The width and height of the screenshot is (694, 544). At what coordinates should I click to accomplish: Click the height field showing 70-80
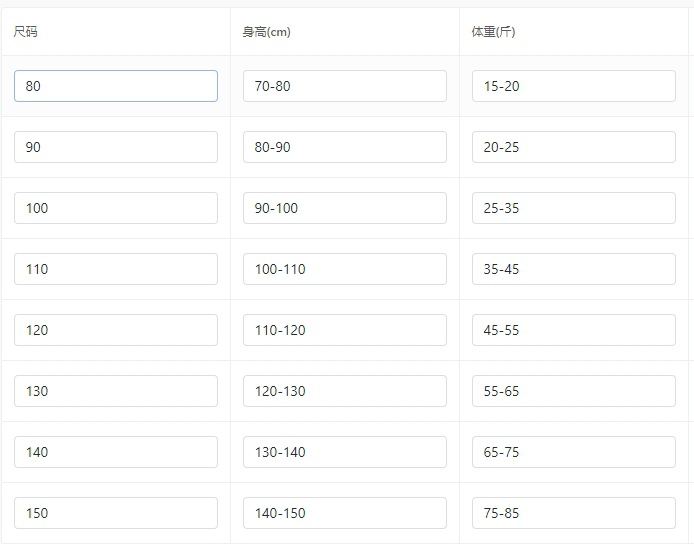click(344, 86)
